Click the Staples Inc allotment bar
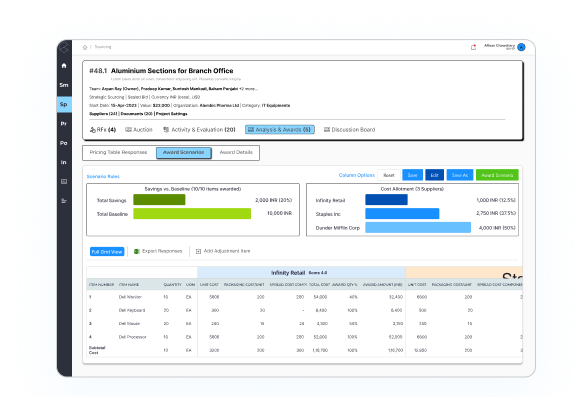This screenshot has width=586, height=397. pyautogui.click(x=402, y=213)
